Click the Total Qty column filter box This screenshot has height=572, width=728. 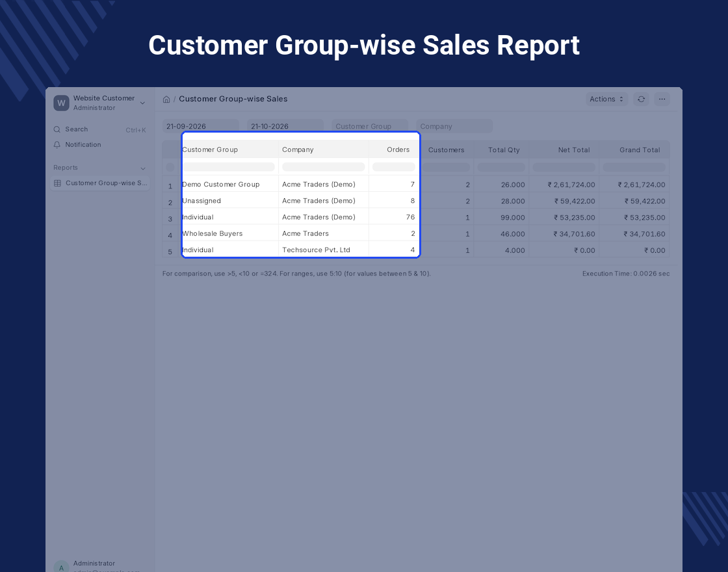pyautogui.click(x=501, y=167)
